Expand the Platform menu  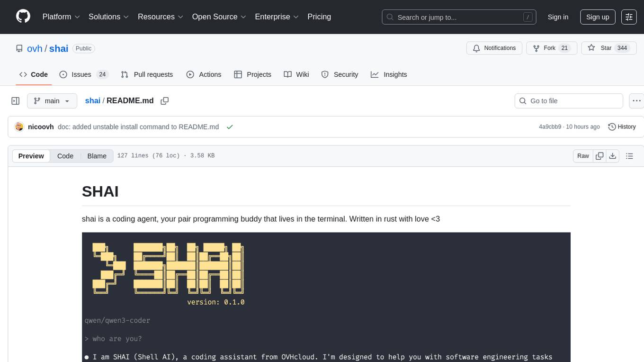pos(61,17)
